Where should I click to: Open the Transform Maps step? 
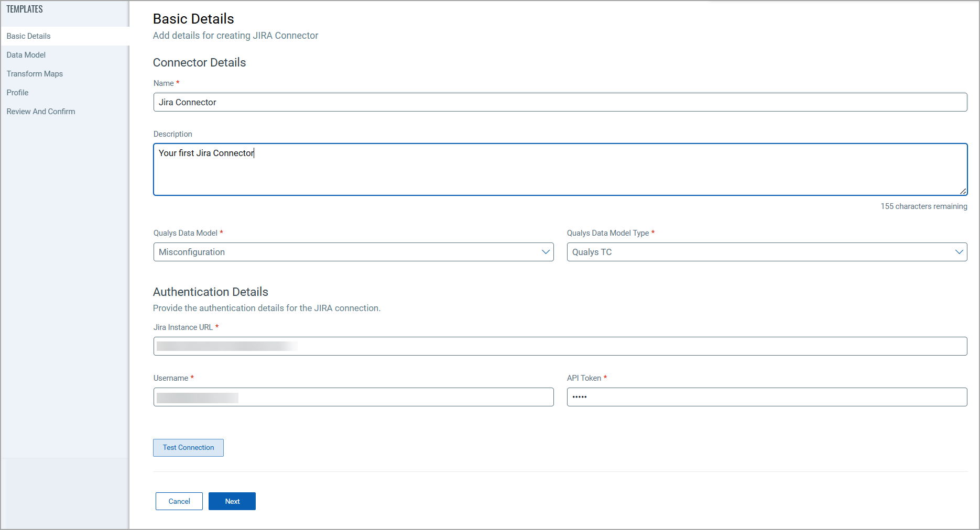coord(65,74)
